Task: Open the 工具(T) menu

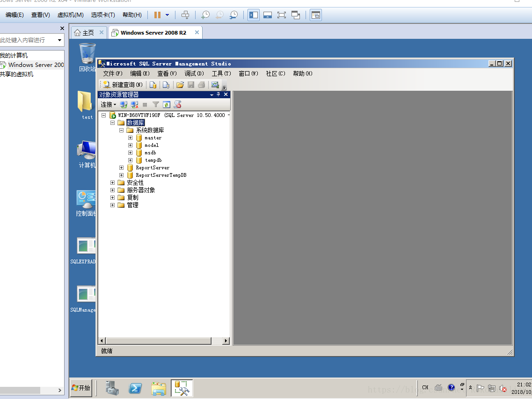Action: (221, 73)
